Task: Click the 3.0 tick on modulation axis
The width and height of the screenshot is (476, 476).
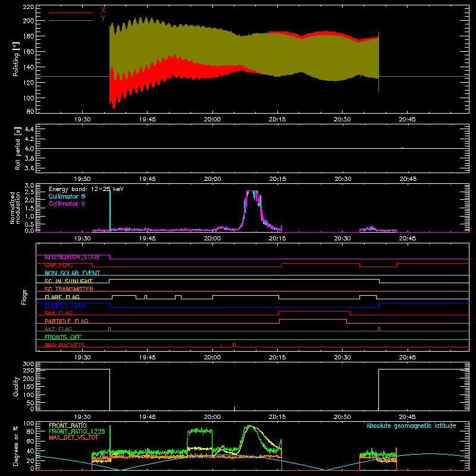Action: point(29,186)
